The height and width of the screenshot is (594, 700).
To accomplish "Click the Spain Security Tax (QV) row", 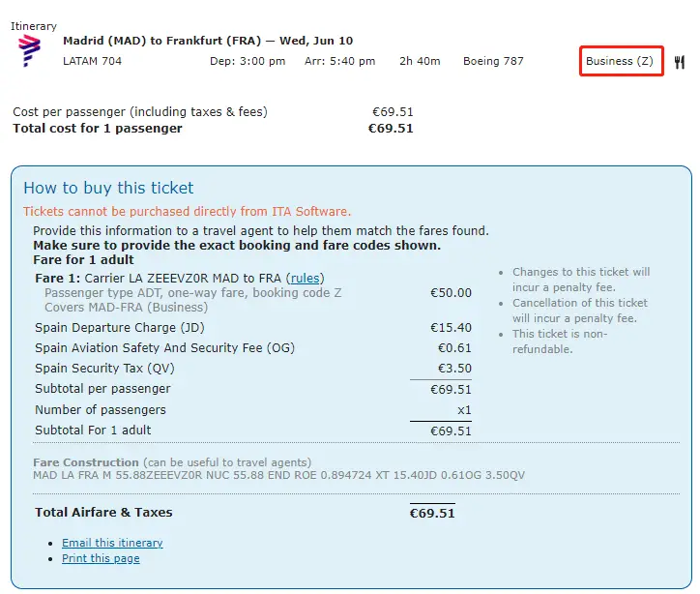I will pos(104,369).
